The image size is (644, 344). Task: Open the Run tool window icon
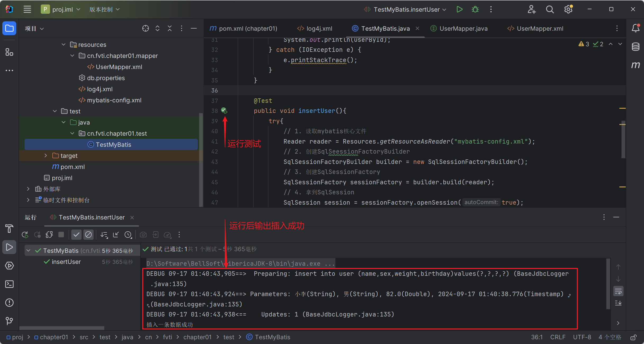(9, 247)
